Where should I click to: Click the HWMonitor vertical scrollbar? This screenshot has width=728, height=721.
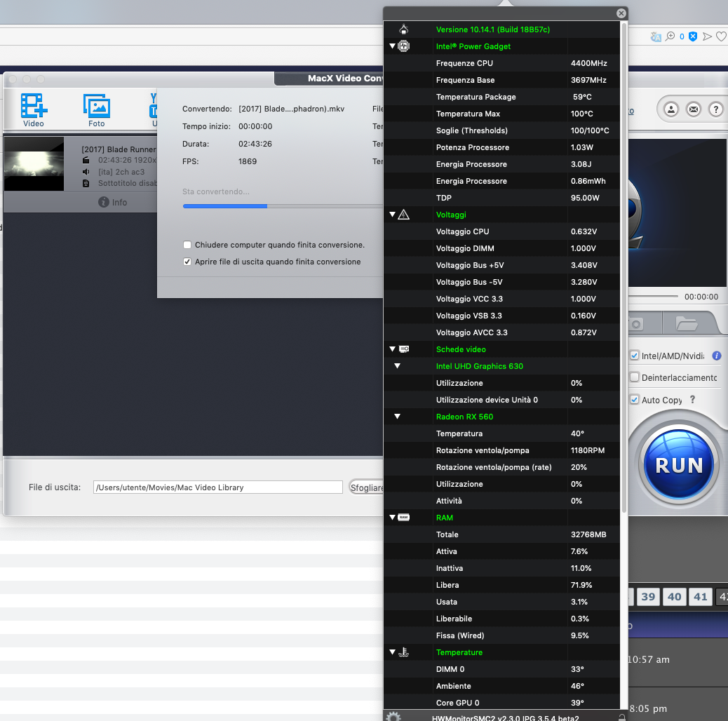[x=624, y=269]
